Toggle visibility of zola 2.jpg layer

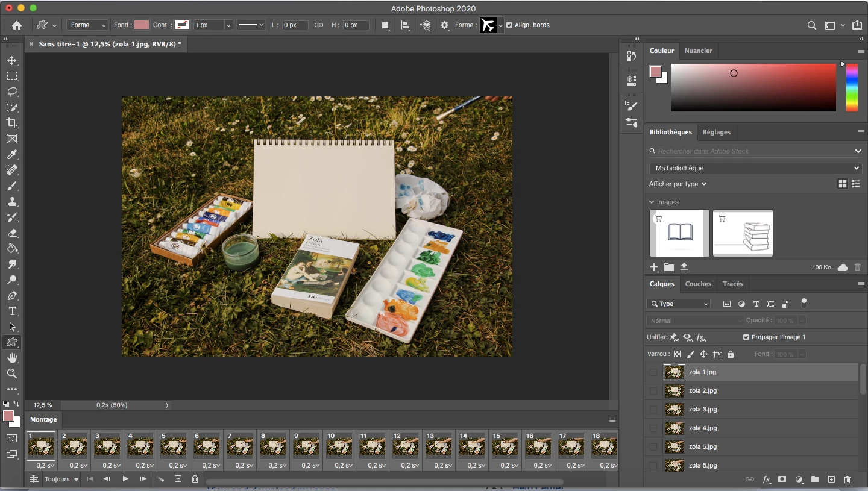pos(653,391)
